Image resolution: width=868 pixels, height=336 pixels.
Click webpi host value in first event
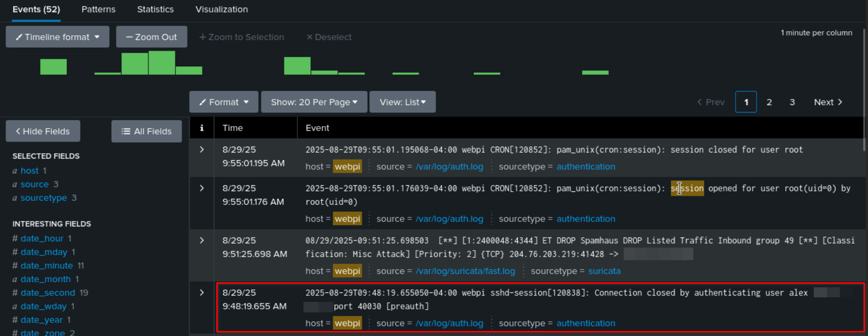click(x=348, y=167)
